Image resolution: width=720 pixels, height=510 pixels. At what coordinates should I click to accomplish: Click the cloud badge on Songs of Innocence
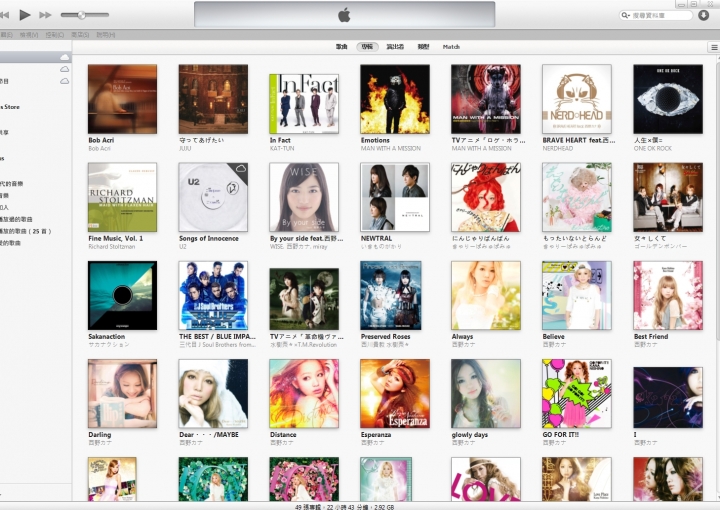pos(240,169)
